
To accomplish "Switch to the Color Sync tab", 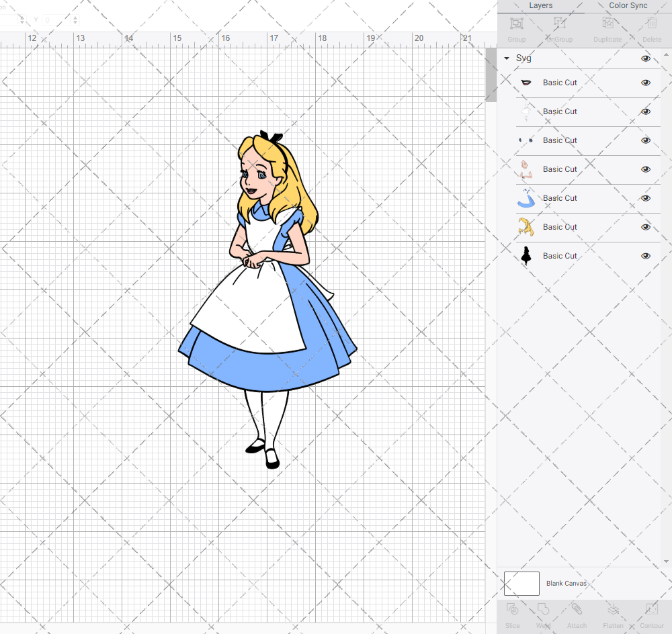I will click(628, 6).
